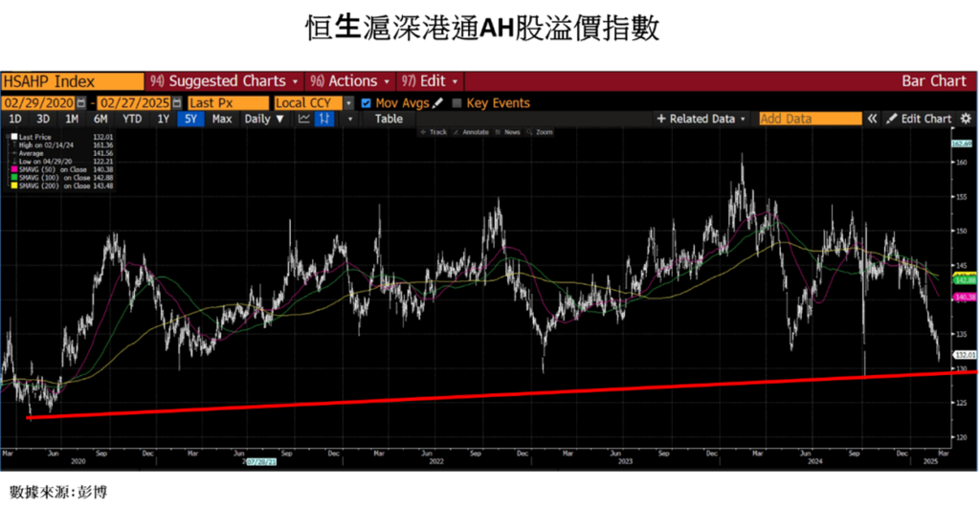Open the Actions menu
The image size is (980, 509).
click(353, 81)
